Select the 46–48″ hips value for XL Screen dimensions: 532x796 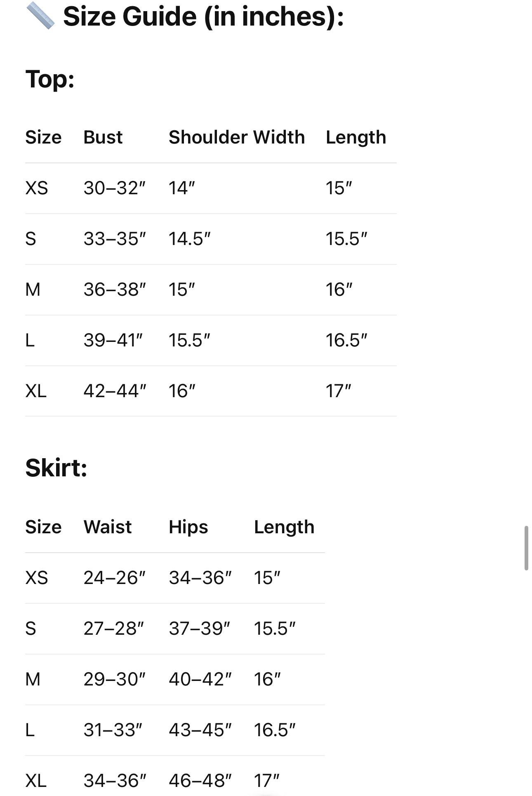(x=200, y=781)
